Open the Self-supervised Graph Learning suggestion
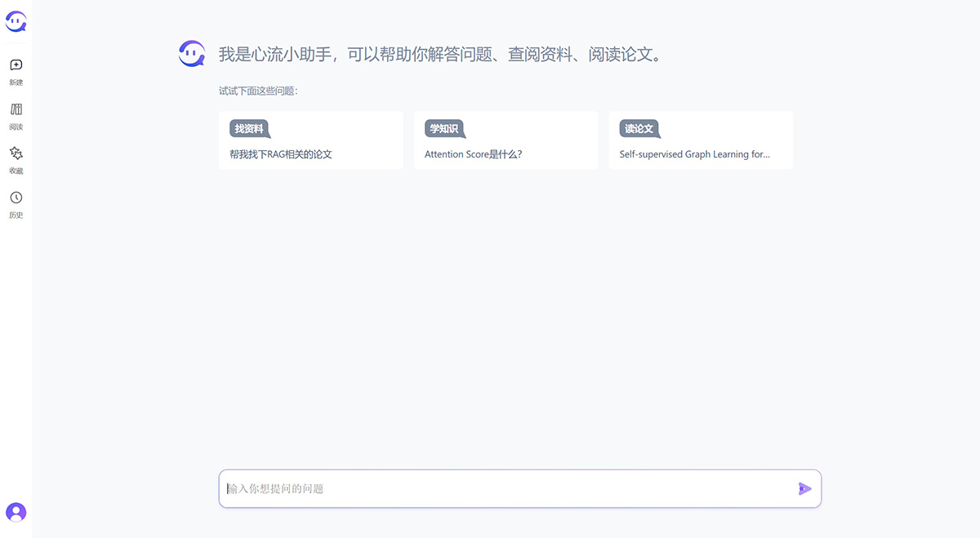Image resolution: width=980 pixels, height=538 pixels. click(701, 153)
